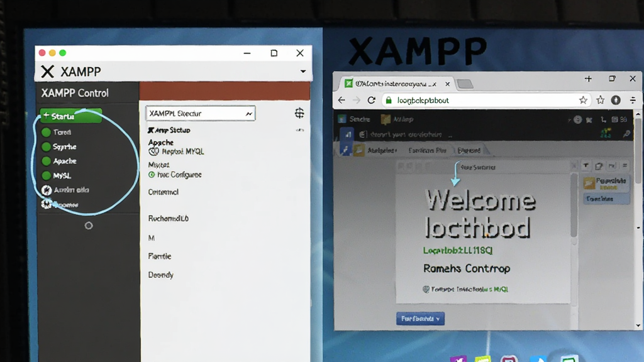Viewport: 644px width, 362px height.
Task: Click blue pen icon left of Atalgeinc tab
Action: 345,150
